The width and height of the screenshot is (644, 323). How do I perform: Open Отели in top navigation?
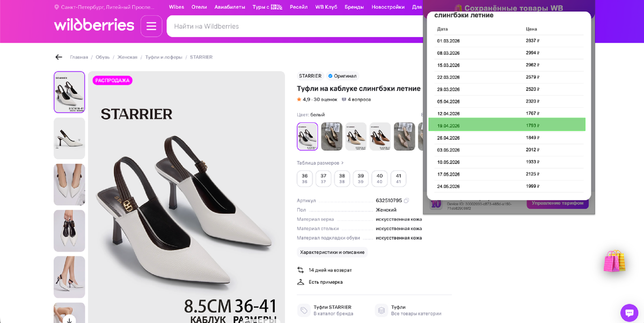pyautogui.click(x=199, y=7)
